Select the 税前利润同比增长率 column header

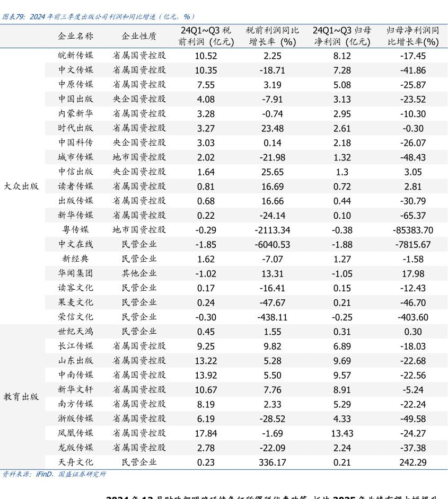coord(273,36)
